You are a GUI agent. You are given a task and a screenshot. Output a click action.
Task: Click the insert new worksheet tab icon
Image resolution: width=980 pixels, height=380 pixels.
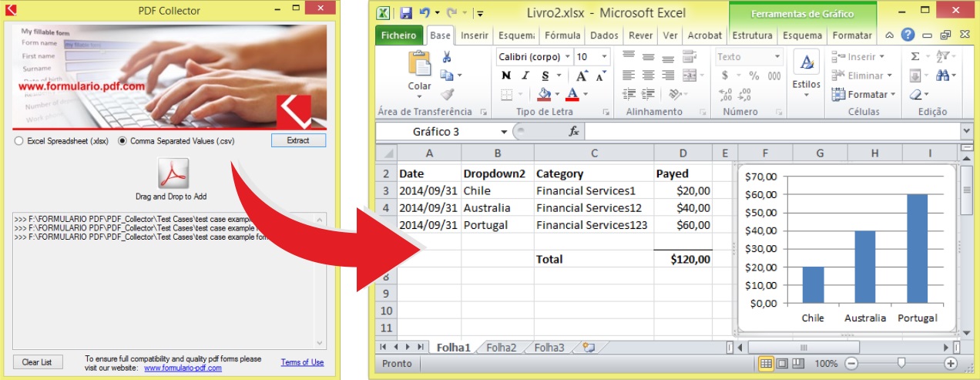(x=589, y=348)
